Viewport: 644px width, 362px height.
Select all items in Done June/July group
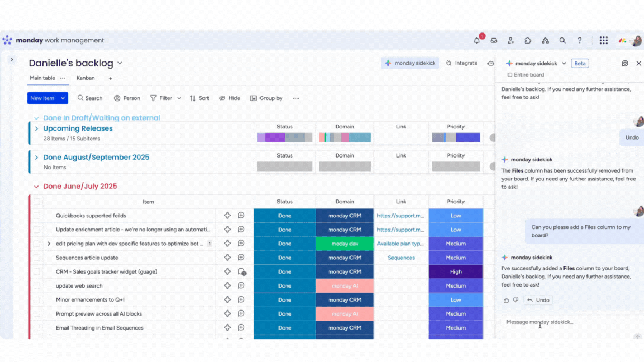[x=37, y=202]
